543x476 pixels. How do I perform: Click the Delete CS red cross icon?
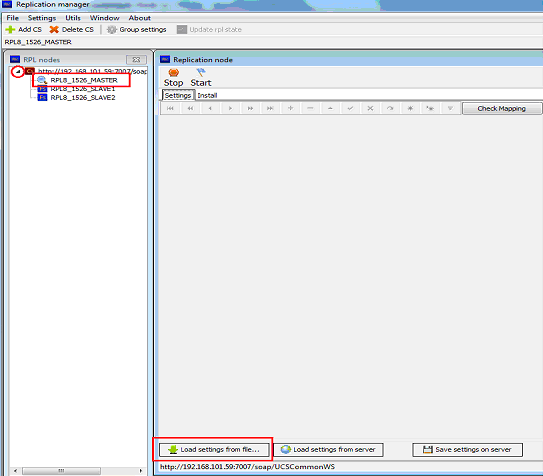pyautogui.click(x=54, y=30)
